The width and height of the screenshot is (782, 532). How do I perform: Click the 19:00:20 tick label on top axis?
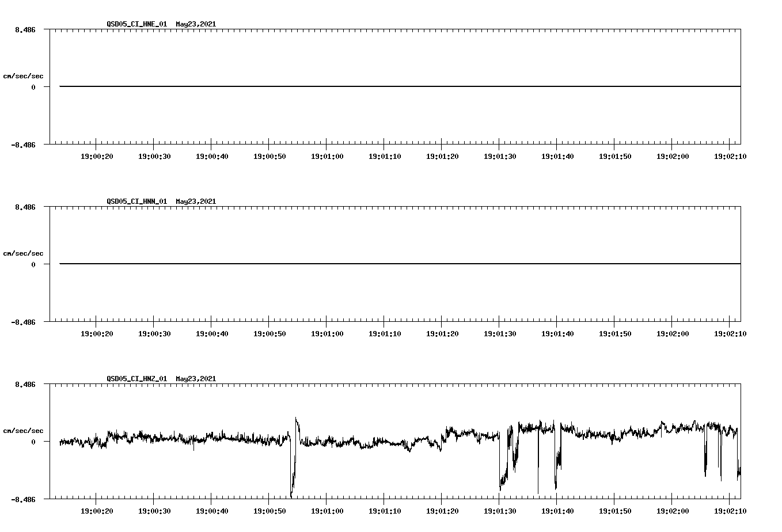click(x=98, y=155)
